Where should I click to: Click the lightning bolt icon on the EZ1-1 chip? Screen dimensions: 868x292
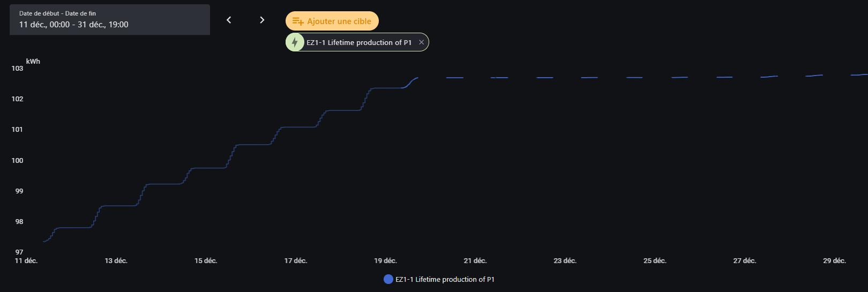(295, 42)
